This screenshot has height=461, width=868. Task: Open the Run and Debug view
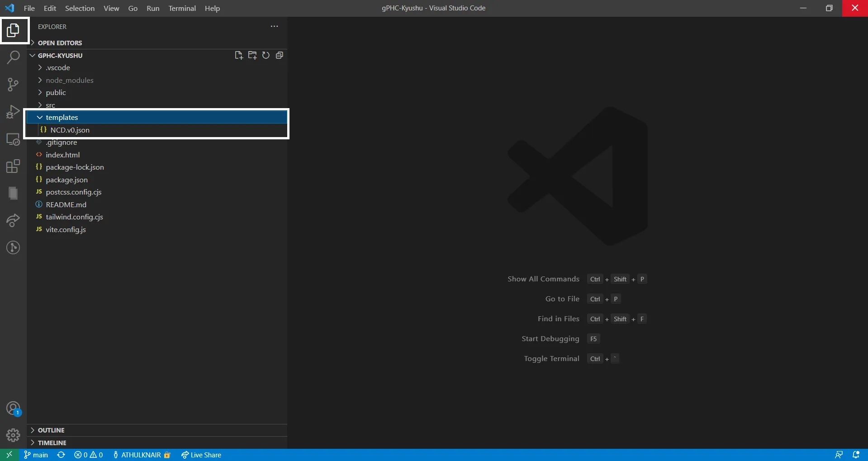pos(13,112)
